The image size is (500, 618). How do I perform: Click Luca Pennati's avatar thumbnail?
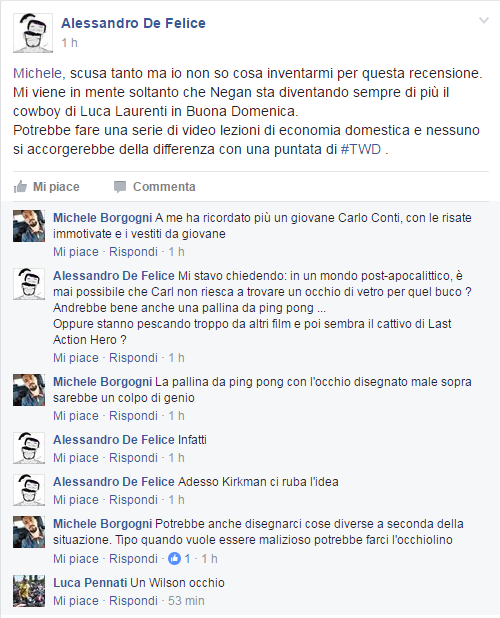[29, 591]
